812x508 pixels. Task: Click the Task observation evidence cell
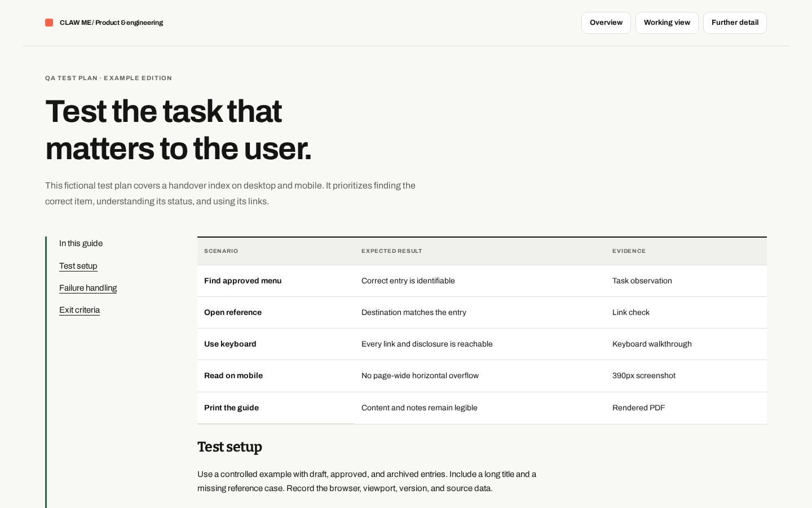coord(686,281)
